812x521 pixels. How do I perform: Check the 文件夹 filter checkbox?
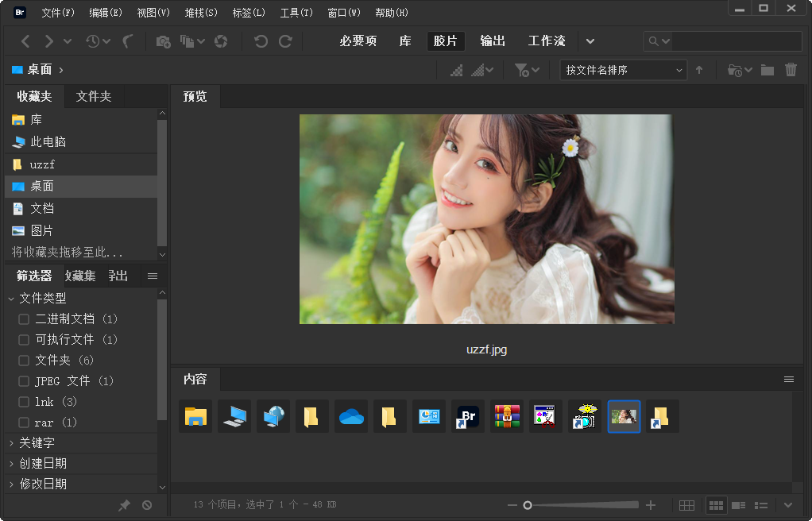point(23,361)
